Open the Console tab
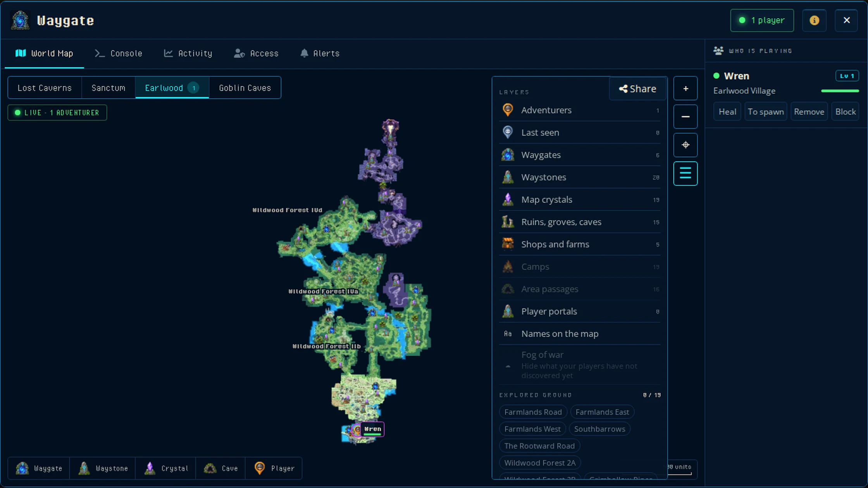 point(119,53)
